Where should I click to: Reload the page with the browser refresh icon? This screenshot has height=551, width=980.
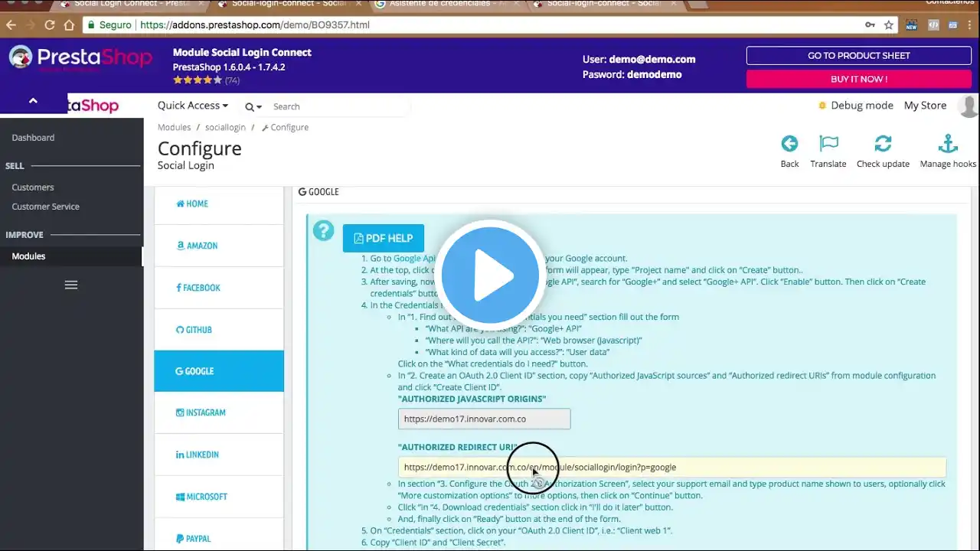tap(50, 24)
